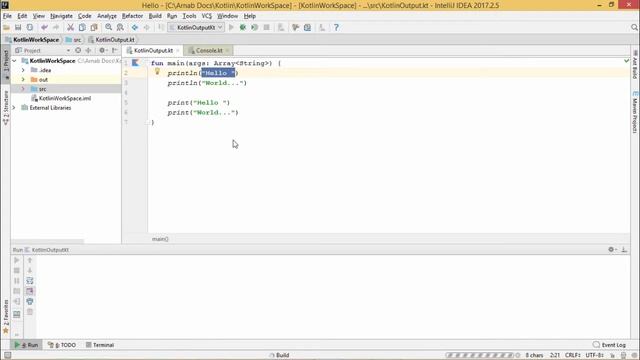Image resolution: width=640 pixels, height=360 pixels.
Task: Click the Copy toolbar icon
Action: [82, 27]
